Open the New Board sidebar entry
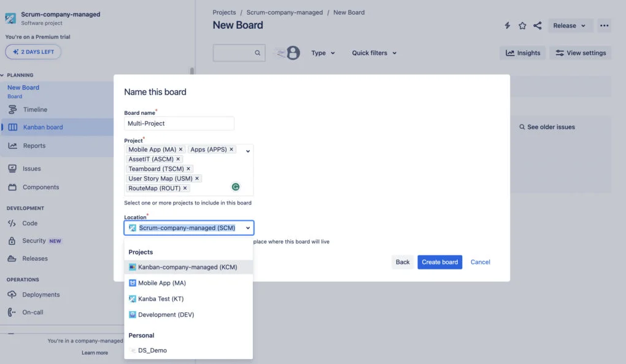 pos(23,87)
